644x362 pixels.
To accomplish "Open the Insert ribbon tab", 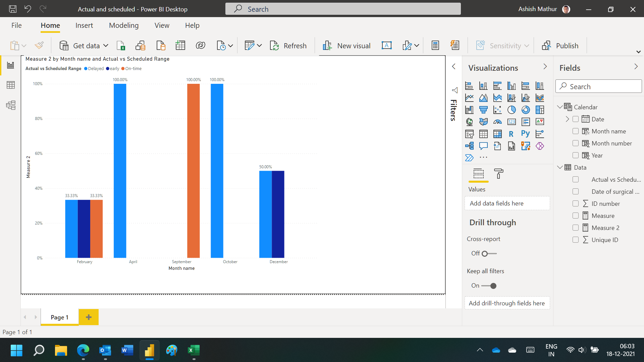I will [x=84, y=25].
